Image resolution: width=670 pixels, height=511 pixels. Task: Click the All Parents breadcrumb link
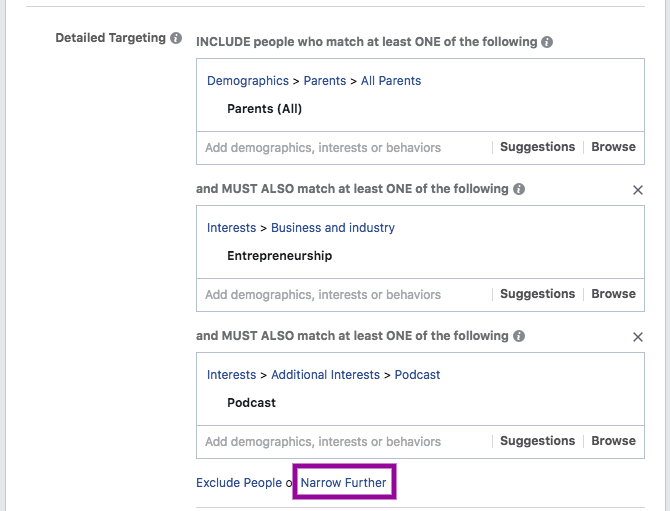(x=391, y=81)
